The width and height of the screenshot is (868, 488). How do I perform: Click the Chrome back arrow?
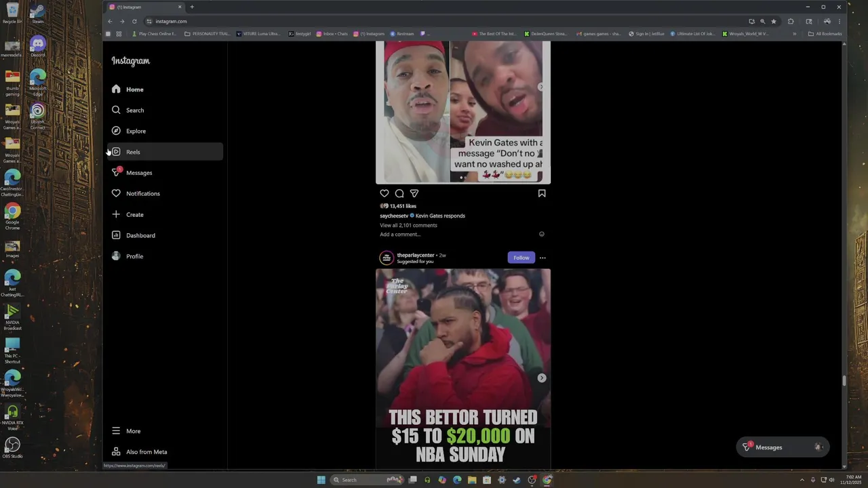coord(110,21)
